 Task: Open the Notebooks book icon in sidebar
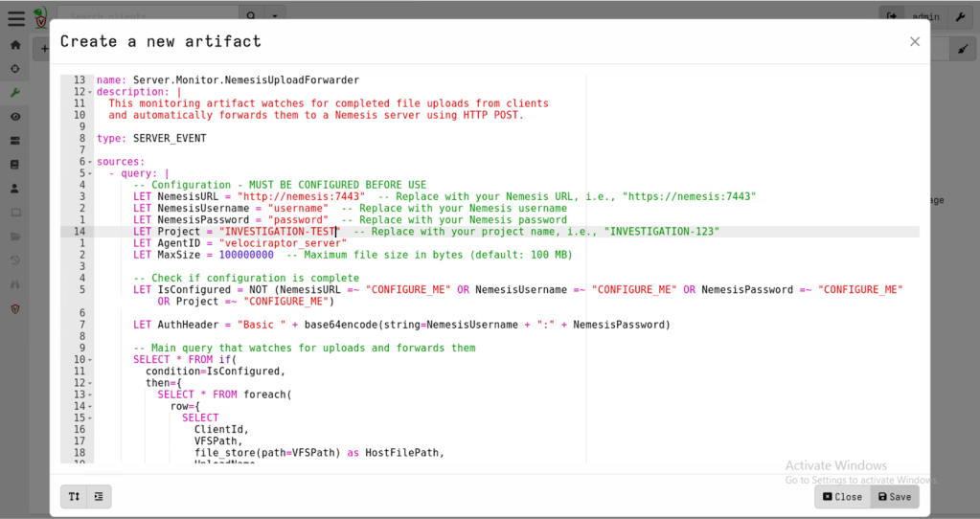[15, 165]
